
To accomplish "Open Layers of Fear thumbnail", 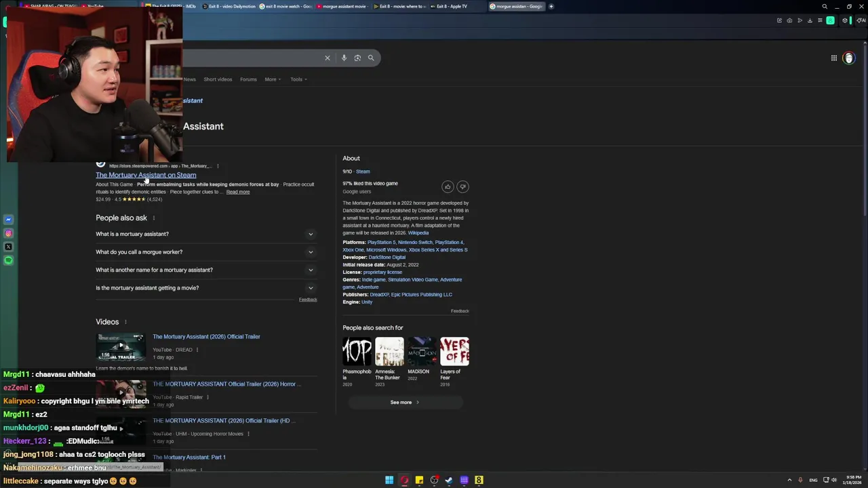I will pyautogui.click(x=454, y=351).
